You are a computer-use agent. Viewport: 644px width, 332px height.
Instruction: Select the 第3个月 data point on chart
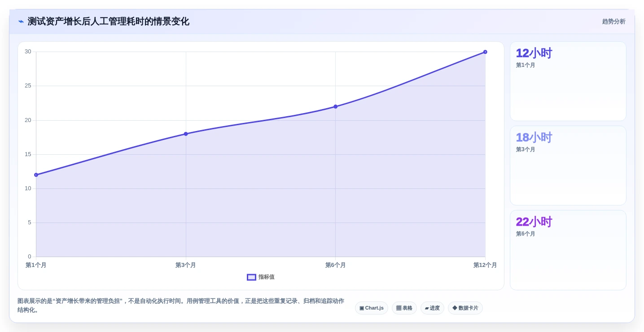186,134
